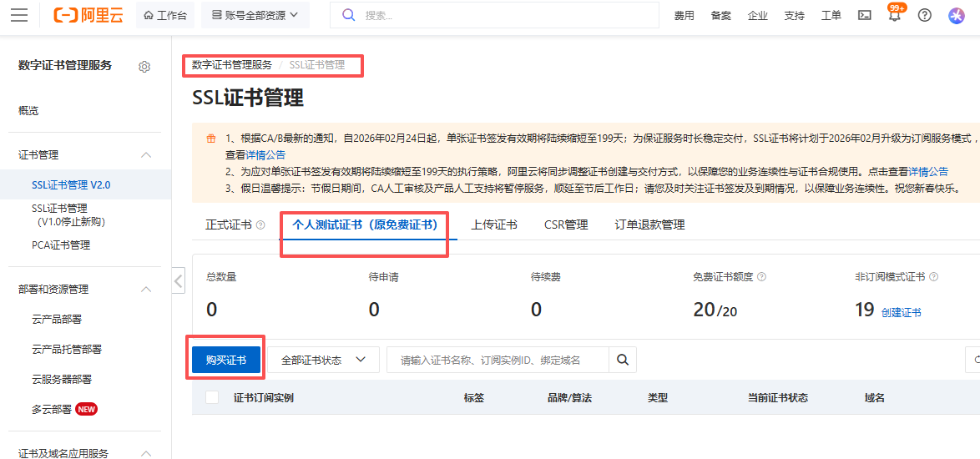The width and height of the screenshot is (980, 459).
Task: Click the 购买证书 button
Action: pyautogui.click(x=225, y=360)
